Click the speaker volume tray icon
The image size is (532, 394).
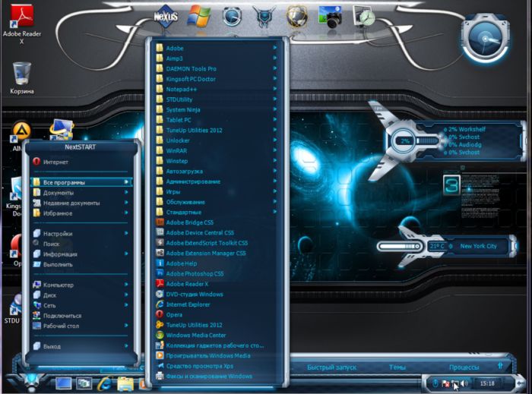pyautogui.click(x=465, y=383)
